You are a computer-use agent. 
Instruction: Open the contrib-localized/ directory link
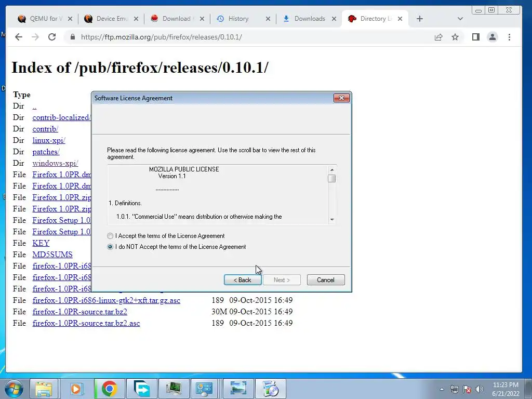[61, 117]
